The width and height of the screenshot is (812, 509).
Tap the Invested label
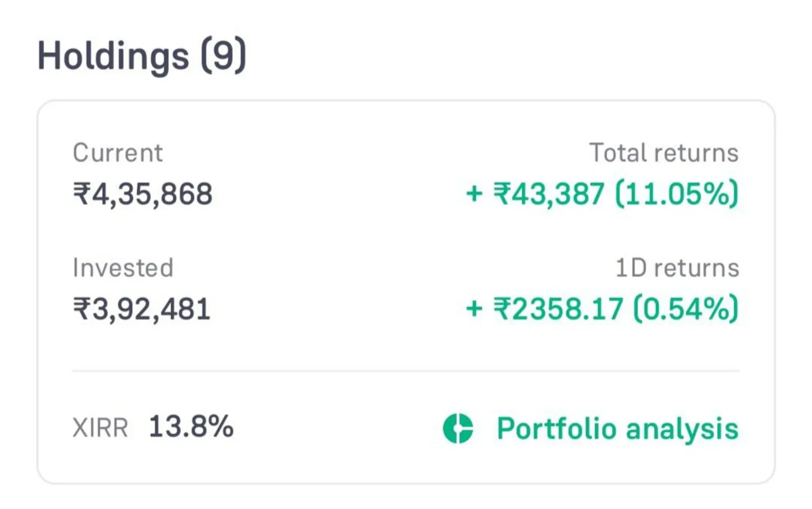[123, 267]
